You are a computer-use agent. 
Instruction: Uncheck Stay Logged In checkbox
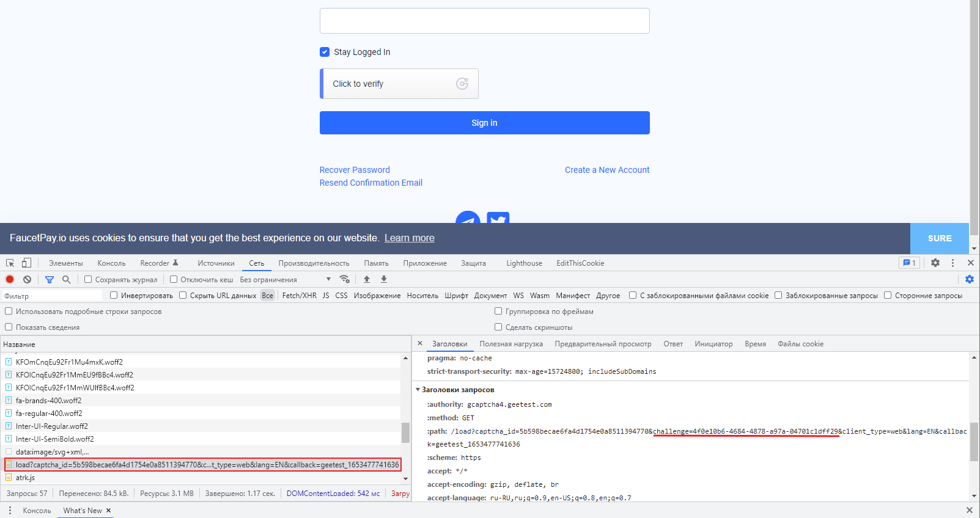click(325, 52)
